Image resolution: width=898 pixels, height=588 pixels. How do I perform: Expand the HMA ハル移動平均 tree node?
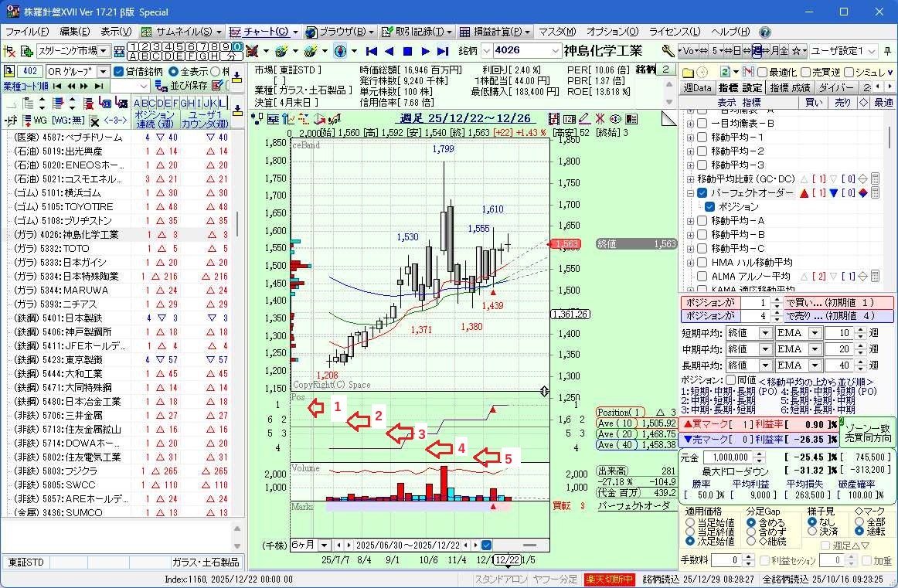[690, 263]
